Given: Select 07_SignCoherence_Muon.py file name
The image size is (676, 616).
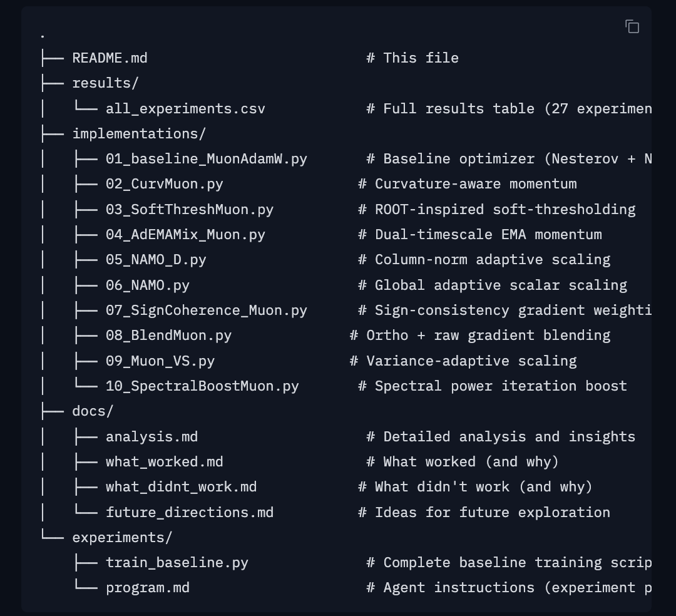Looking at the screenshot, I should [206, 311].
